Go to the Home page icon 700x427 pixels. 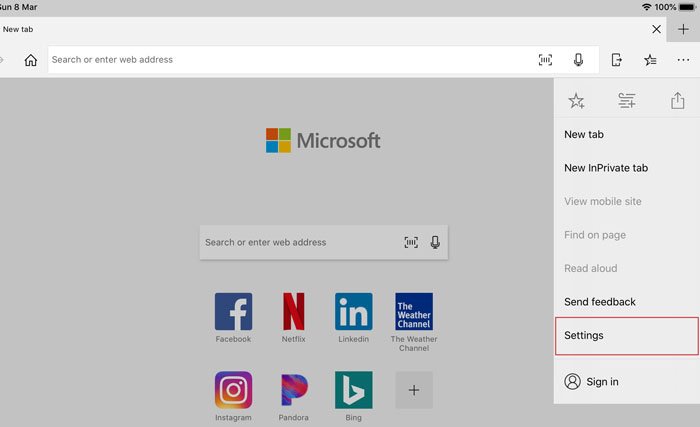click(x=30, y=60)
